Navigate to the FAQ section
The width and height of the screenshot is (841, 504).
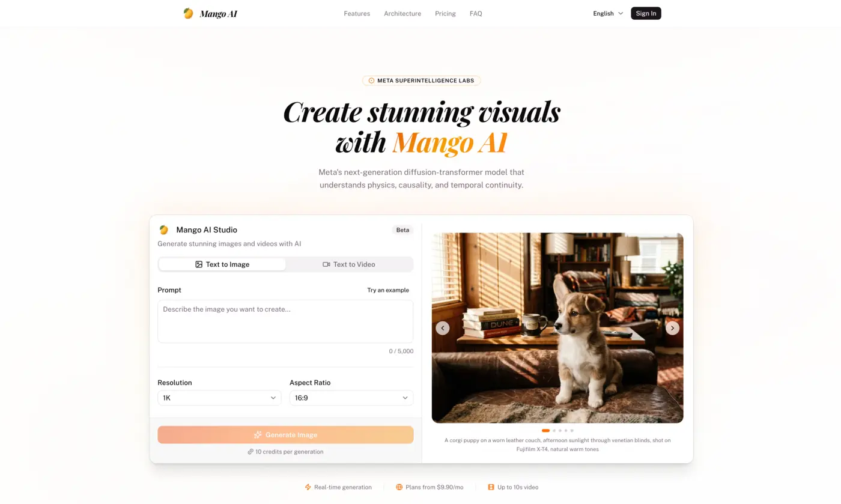(476, 13)
